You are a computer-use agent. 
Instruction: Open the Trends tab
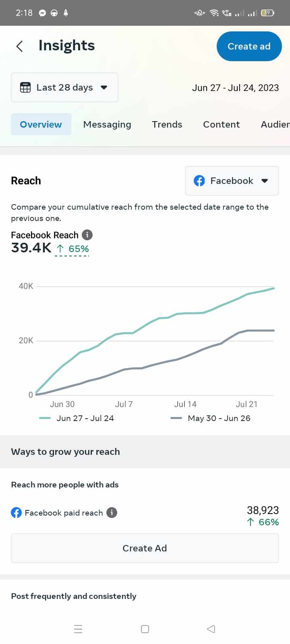pyautogui.click(x=167, y=124)
